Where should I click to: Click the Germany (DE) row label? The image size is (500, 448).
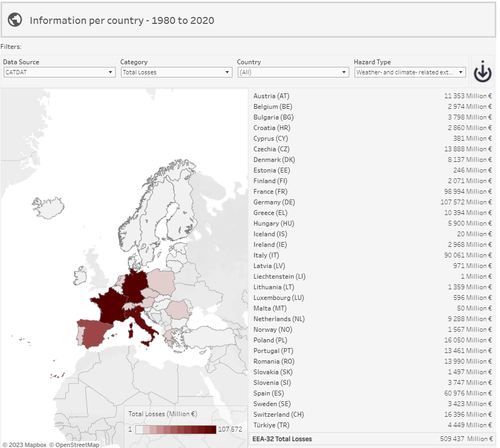point(274,202)
